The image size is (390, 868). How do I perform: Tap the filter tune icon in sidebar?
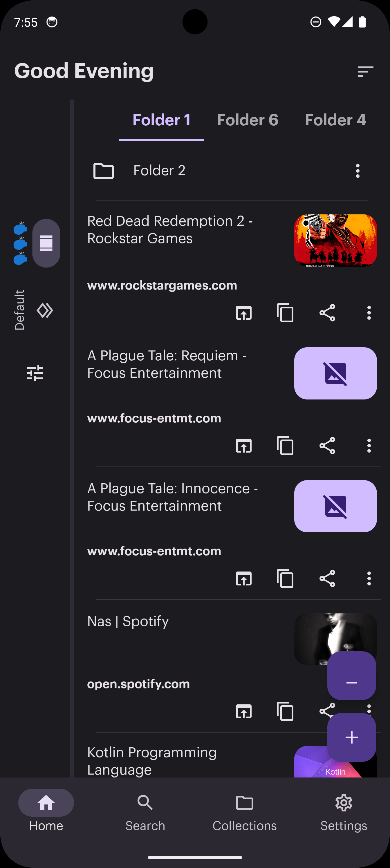pyautogui.click(x=35, y=373)
